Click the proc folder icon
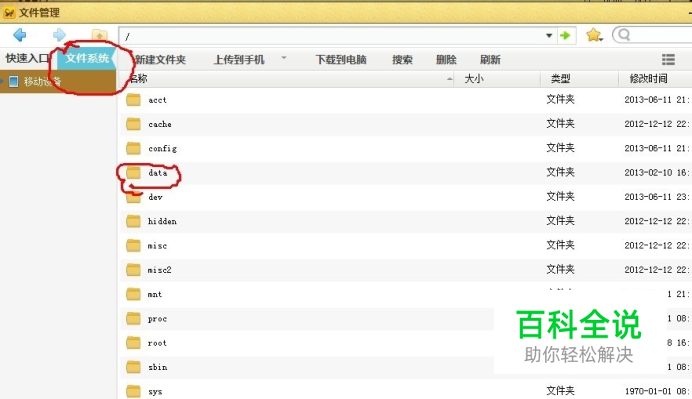Screen dimensions: 692x399 tap(133, 318)
